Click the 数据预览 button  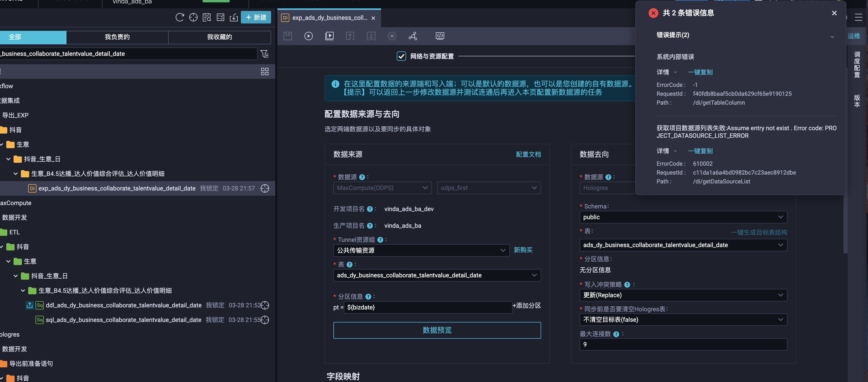(x=437, y=330)
